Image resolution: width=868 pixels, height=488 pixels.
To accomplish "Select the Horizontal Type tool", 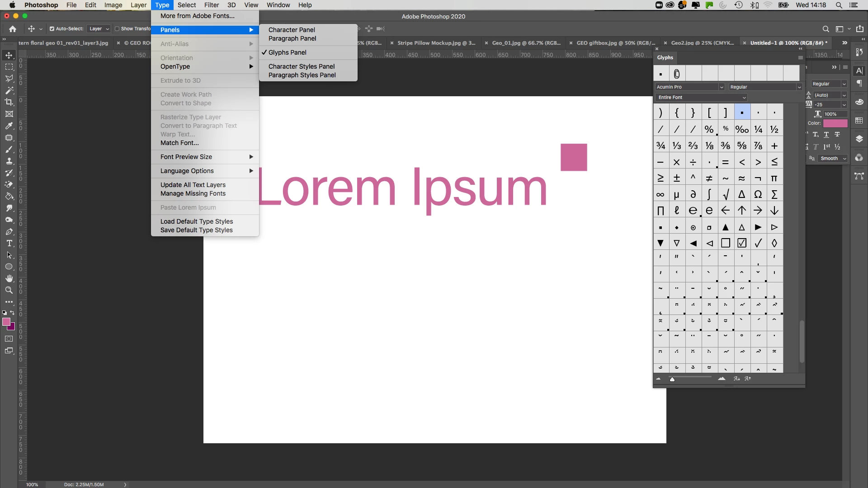I will tap(9, 243).
